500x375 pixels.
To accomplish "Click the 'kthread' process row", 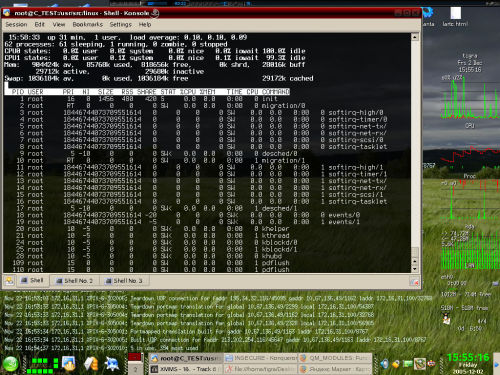I will click(x=147, y=236).
